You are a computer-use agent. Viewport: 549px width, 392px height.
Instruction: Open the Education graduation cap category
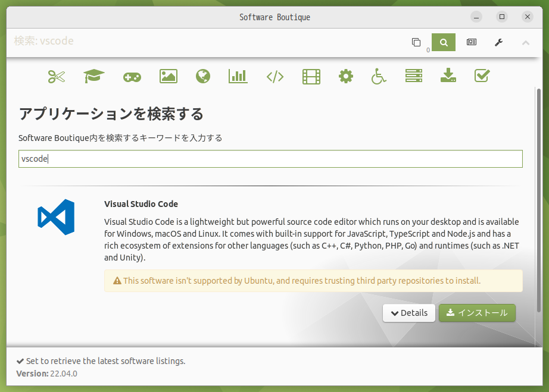coord(94,76)
